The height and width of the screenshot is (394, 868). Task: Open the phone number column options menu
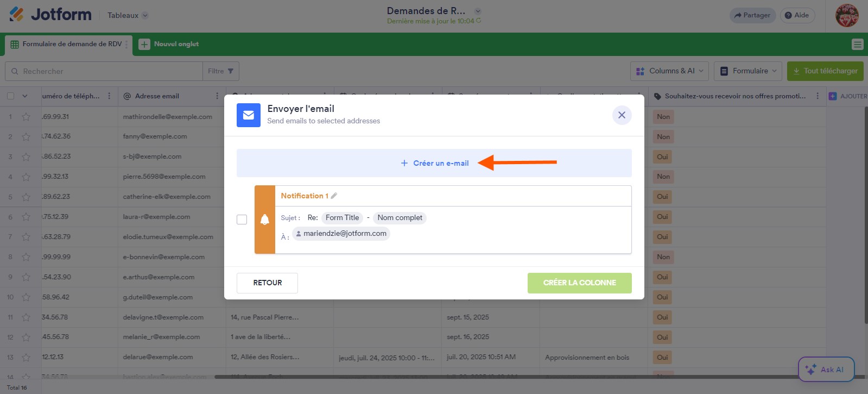coord(109,96)
